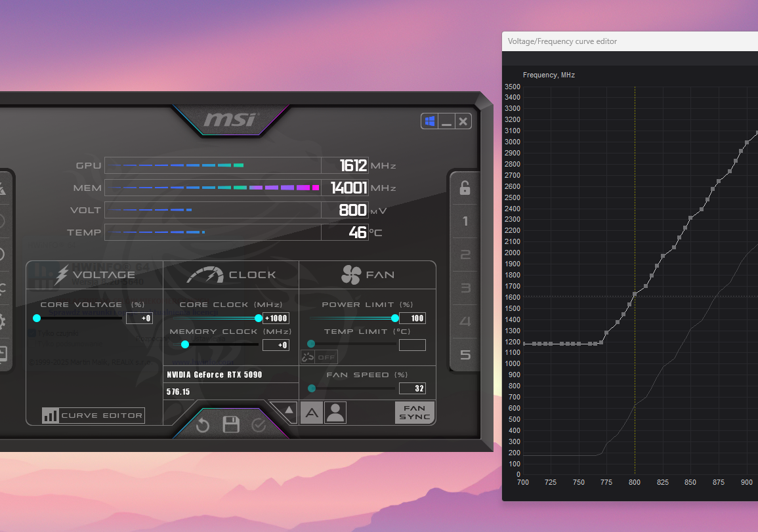Select the Fan panel header
Screen dimensions: 758x532
pos(368,275)
